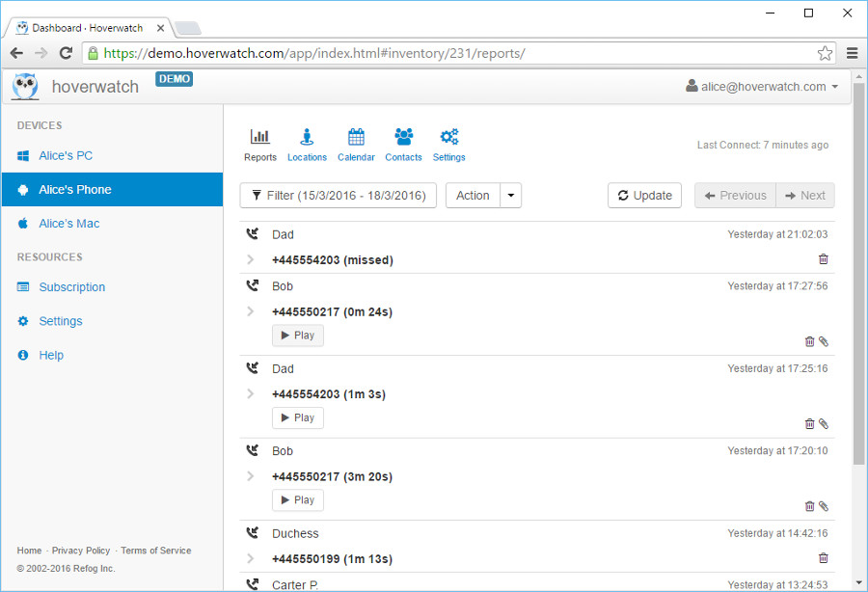The width and height of the screenshot is (868, 592).
Task: Click the green padlock security icon
Action: click(93, 53)
